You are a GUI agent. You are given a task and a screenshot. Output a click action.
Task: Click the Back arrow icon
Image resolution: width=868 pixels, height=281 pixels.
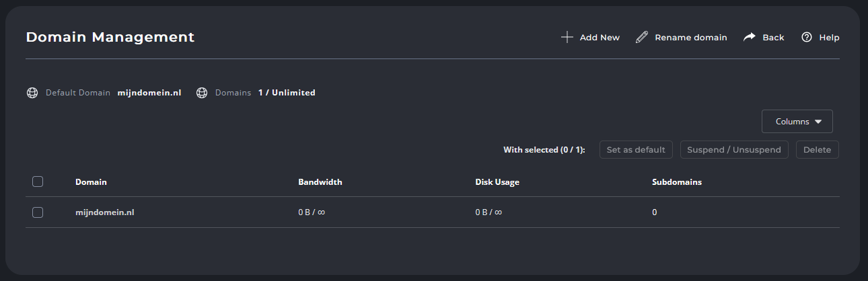750,37
